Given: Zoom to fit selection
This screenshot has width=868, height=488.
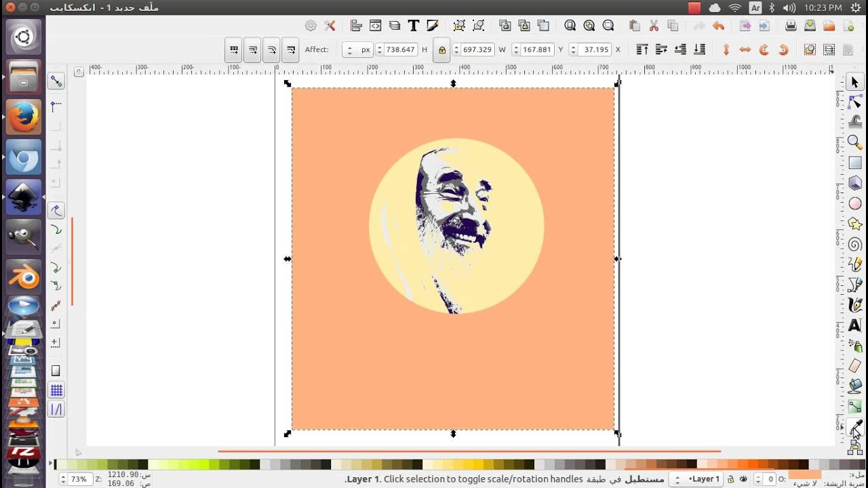Looking at the screenshot, I should tap(608, 26).
